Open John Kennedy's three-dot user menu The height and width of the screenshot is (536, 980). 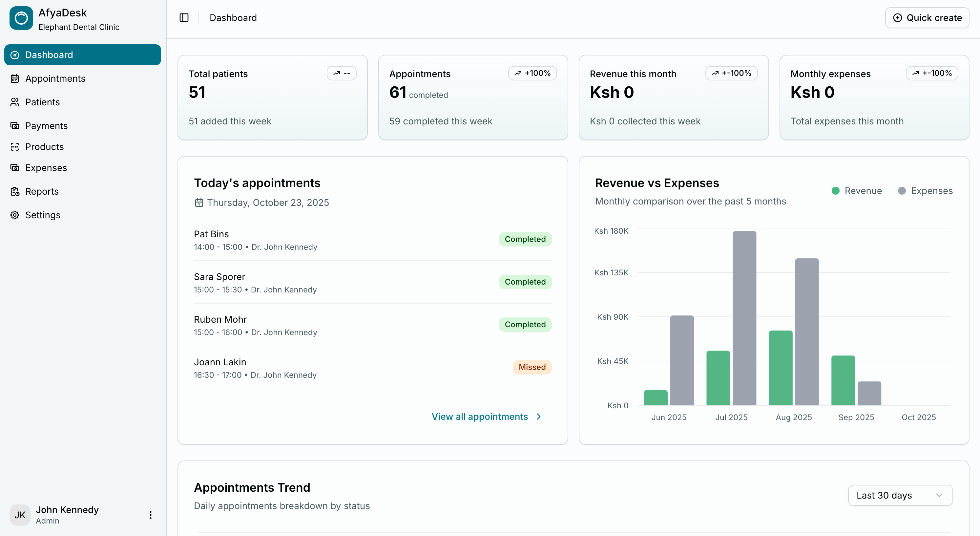tap(151, 515)
